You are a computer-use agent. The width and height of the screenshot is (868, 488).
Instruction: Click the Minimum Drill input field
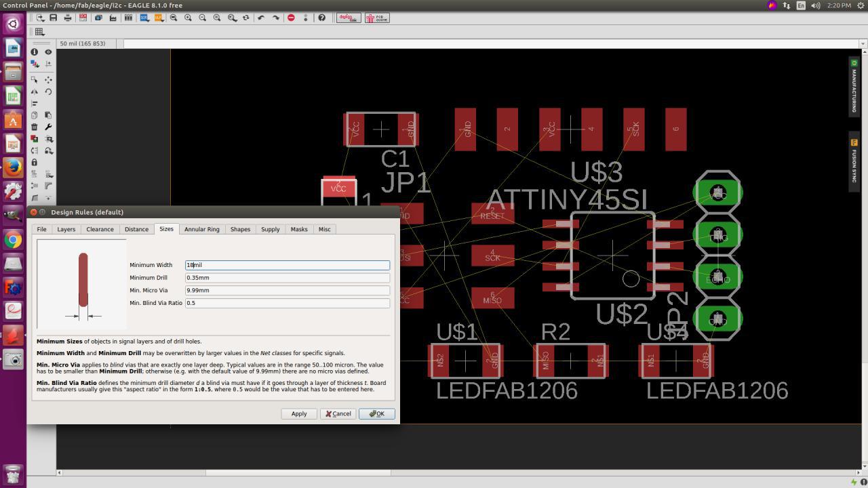pos(288,277)
